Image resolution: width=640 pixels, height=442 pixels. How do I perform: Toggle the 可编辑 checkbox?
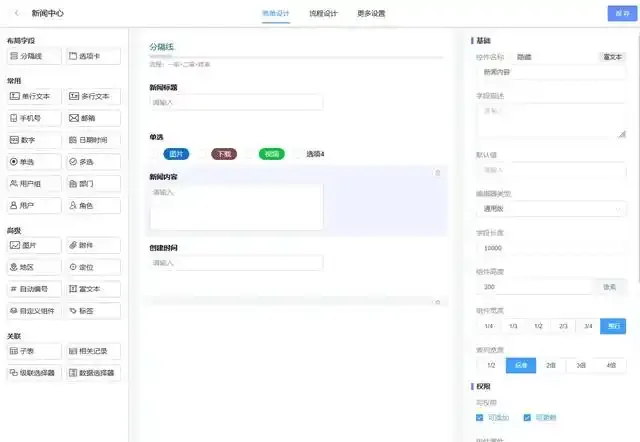click(527, 418)
